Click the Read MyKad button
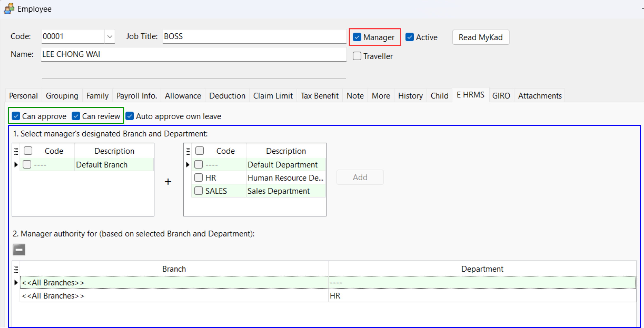Image resolution: width=644 pixels, height=328 pixels. [480, 37]
